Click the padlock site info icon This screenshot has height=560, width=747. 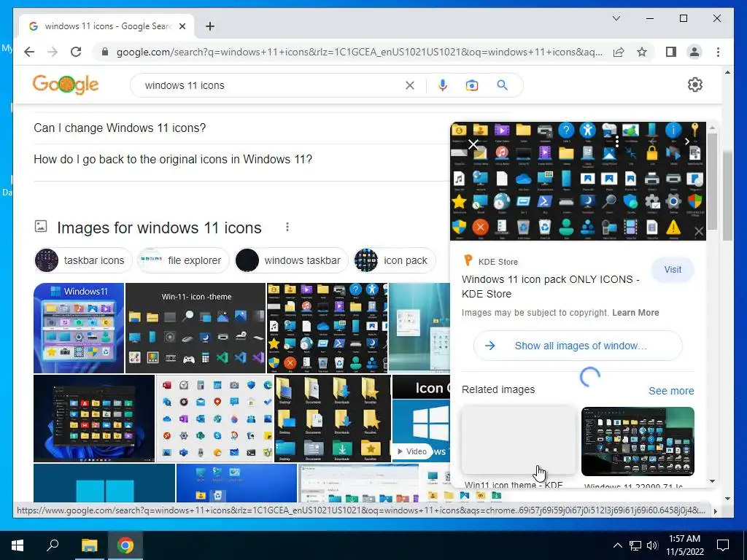105,52
